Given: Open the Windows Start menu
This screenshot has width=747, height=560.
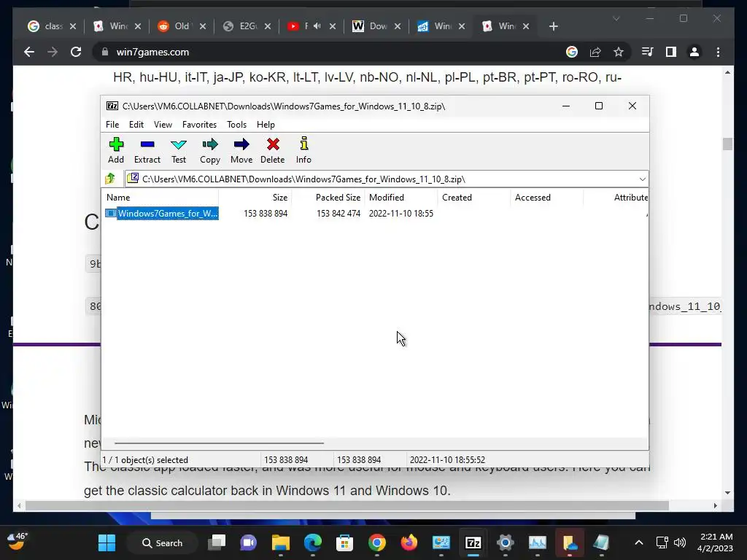Looking at the screenshot, I should [107, 542].
